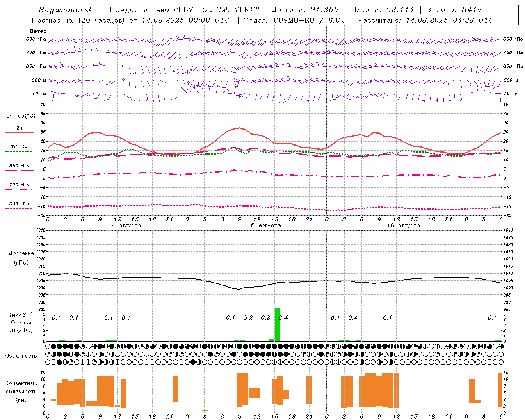
Task: Click the 0.4 precipitation value
Action: [x=353, y=317]
